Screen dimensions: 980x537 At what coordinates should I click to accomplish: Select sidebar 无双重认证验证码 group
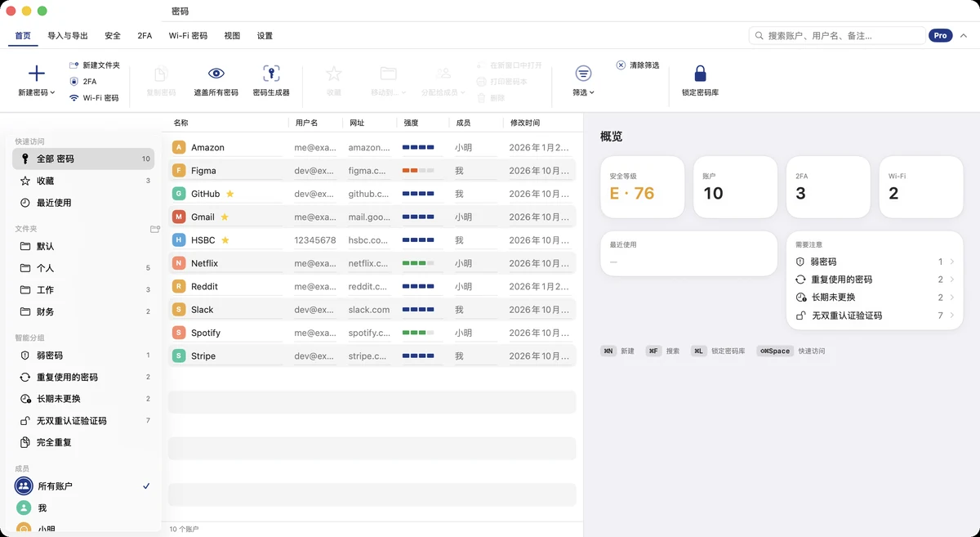pyautogui.click(x=83, y=421)
